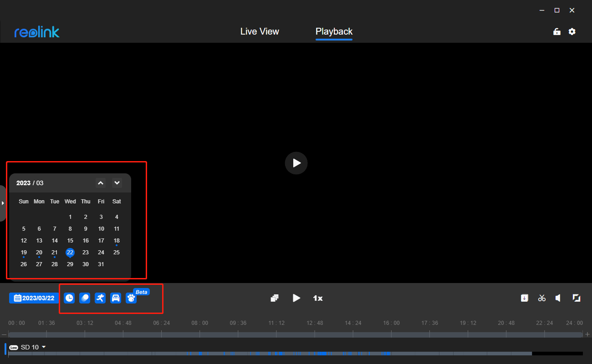Click the 12 : 48 timeline label

pos(315,323)
